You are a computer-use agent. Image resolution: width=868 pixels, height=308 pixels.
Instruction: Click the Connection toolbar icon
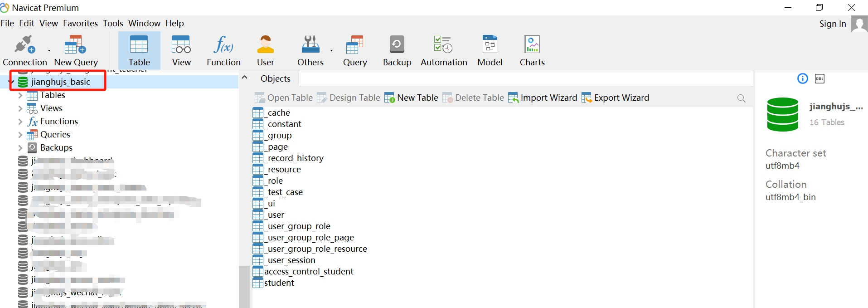(24, 50)
